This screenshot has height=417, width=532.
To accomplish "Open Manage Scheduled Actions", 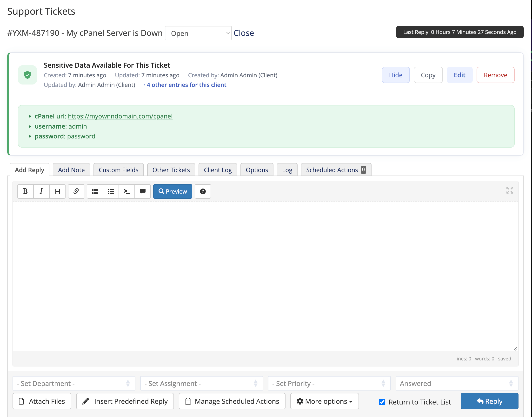I will [x=232, y=401].
